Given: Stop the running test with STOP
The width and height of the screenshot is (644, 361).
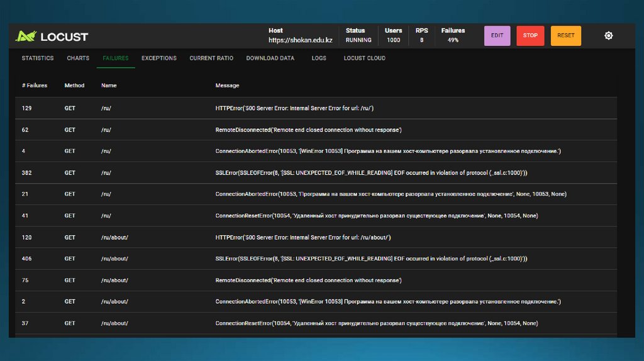Looking at the screenshot, I should tap(530, 36).
